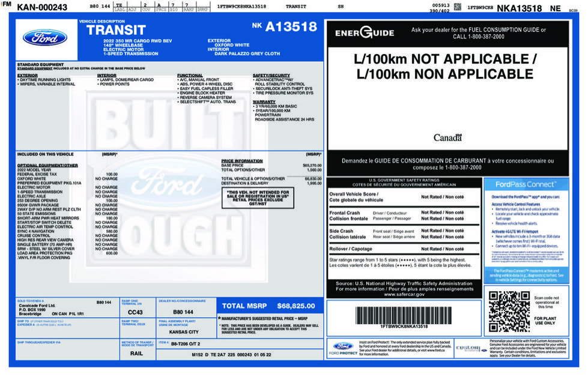Click the large QR code for plant use
The height and width of the screenshot is (380, 588).
click(509, 311)
